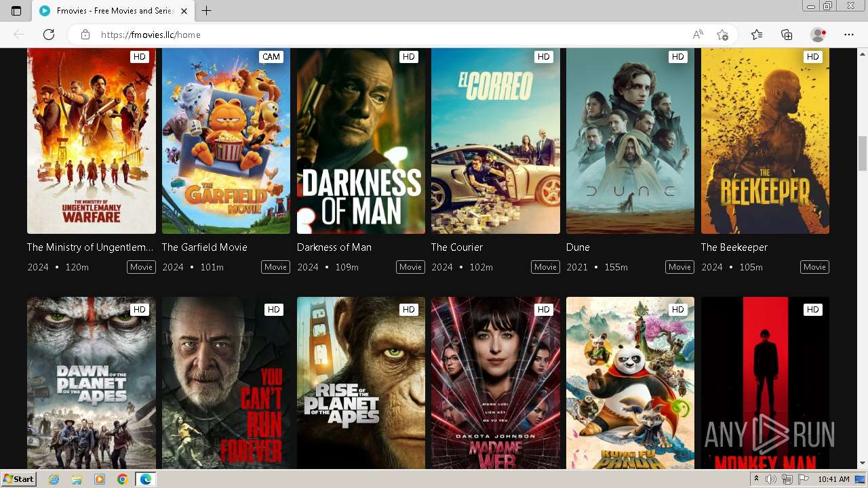Open tab actions menu icon

16,11
